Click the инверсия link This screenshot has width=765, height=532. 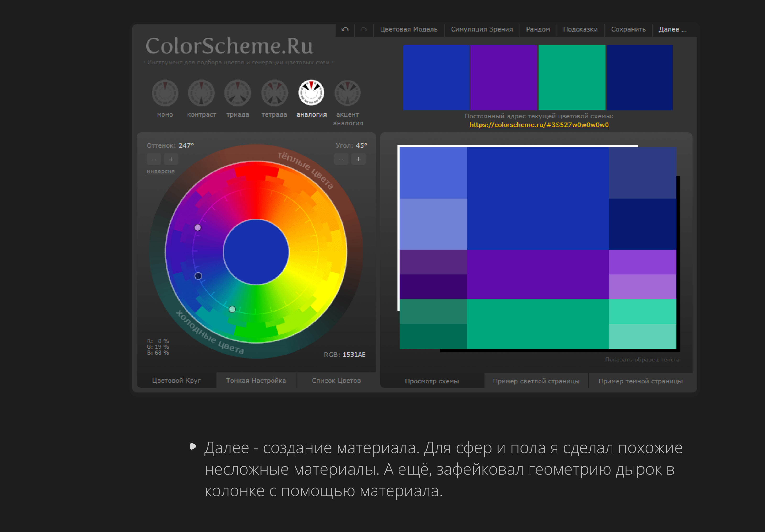[161, 172]
